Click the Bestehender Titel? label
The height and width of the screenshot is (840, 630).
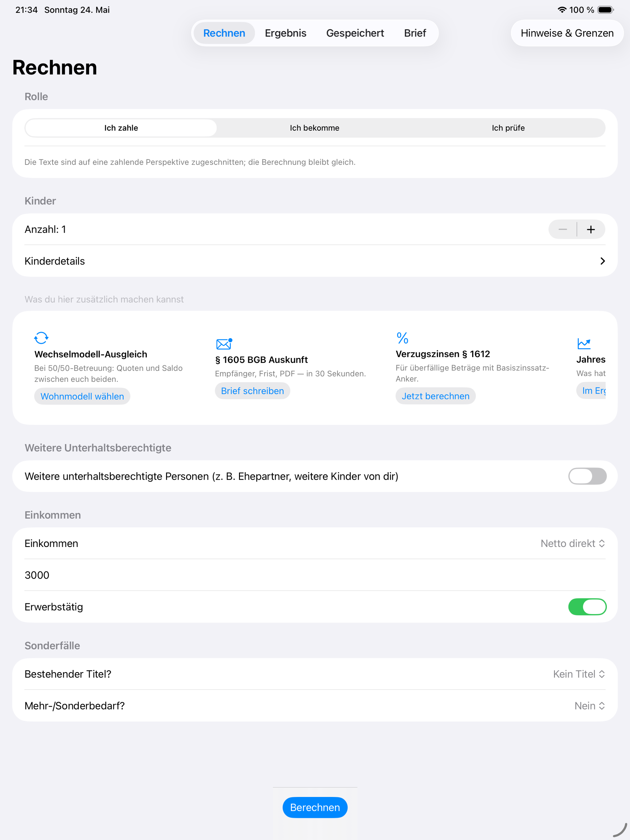[68, 674]
